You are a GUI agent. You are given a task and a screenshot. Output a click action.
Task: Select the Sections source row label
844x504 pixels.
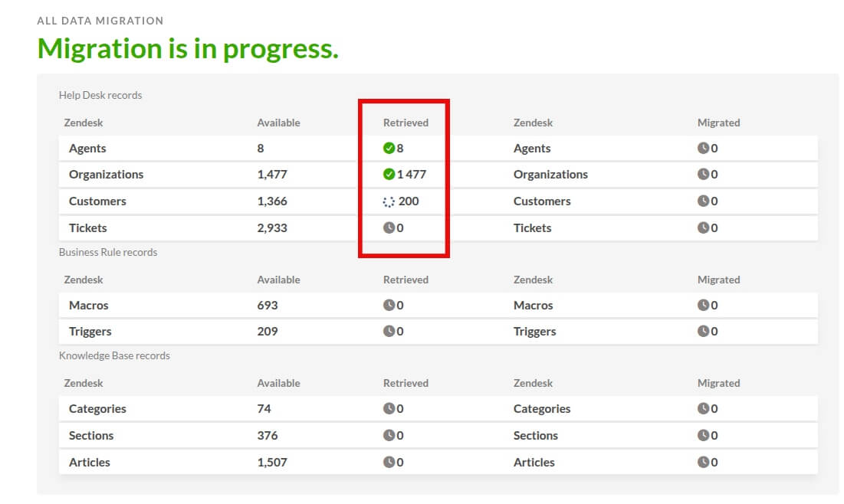[91, 435]
